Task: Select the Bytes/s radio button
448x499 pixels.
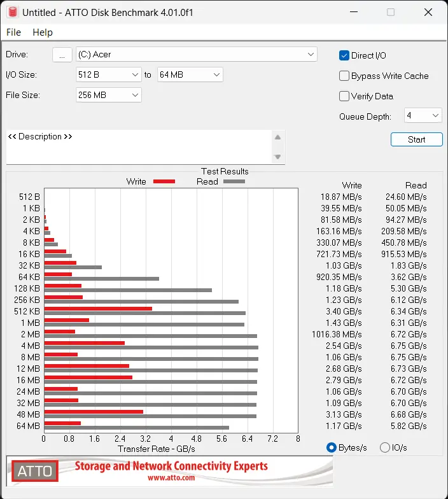Action: 331,448
